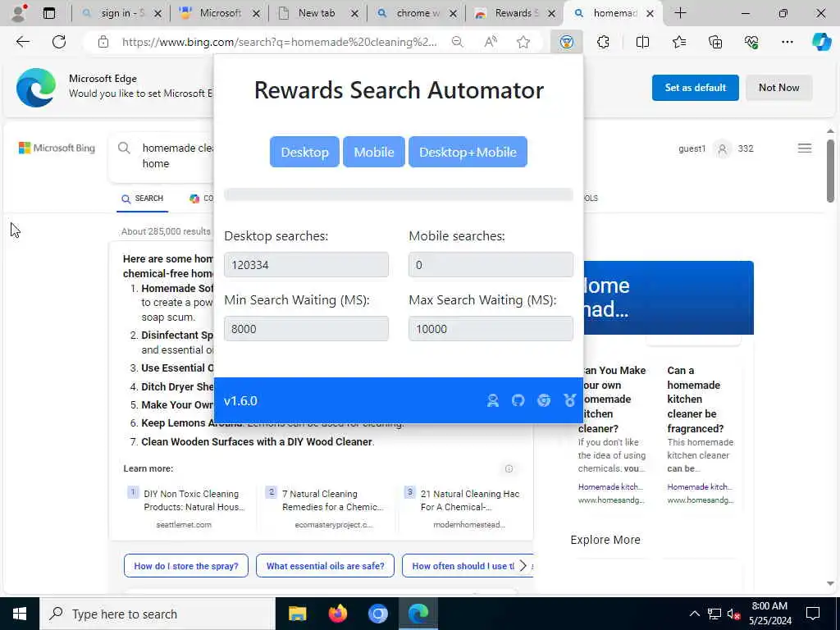Open Chrome store icon in extension footer

click(x=544, y=400)
